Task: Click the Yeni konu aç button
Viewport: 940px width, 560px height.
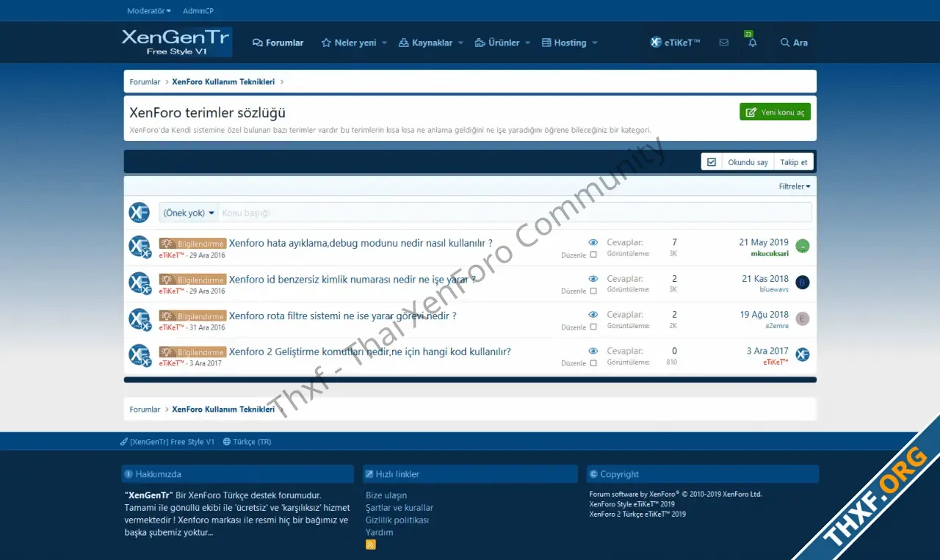Action: pos(775,112)
